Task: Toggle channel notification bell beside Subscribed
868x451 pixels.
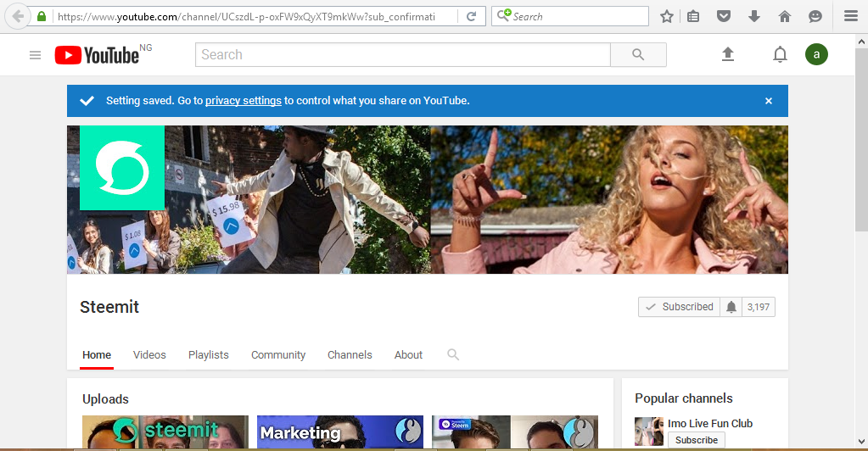Action: click(x=731, y=307)
